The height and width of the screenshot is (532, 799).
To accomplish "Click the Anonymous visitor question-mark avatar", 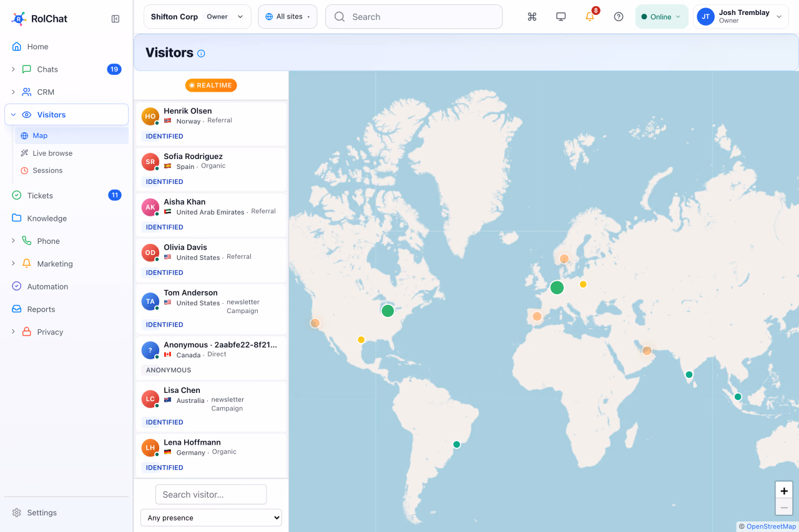I will tap(150, 350).
